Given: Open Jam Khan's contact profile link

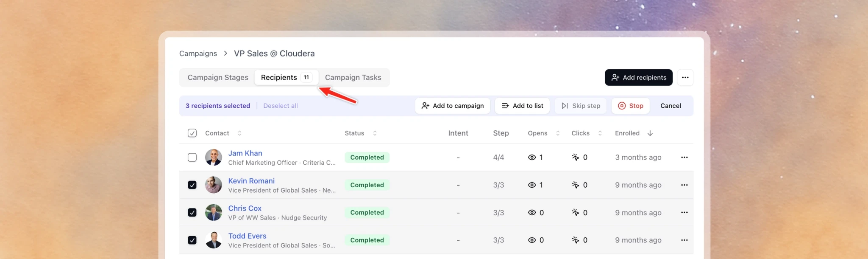Looking at the screenshot, I should click(245, 153).
